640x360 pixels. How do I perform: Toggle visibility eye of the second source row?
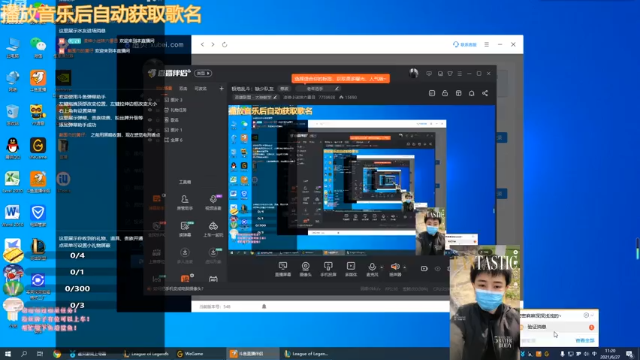(150, 110)
